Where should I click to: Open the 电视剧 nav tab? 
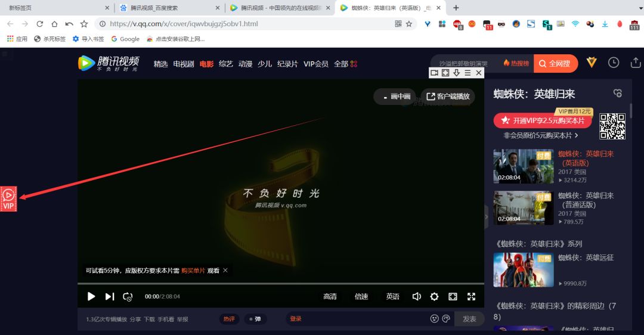184,64
